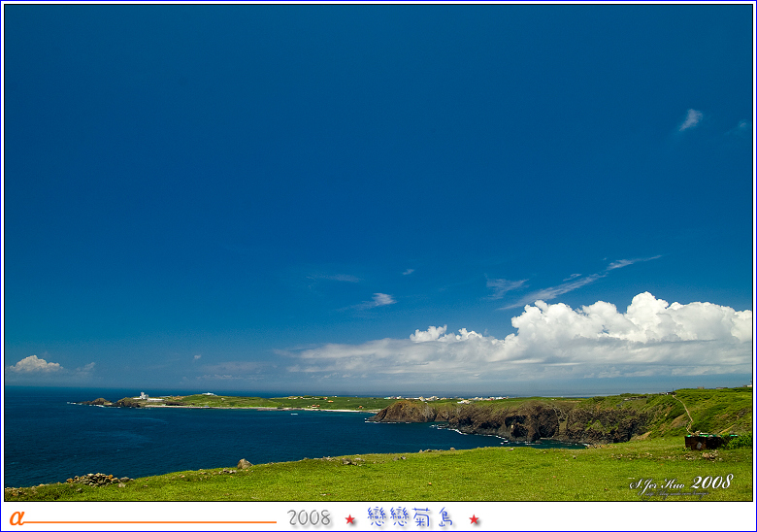Click the small cloud in center sky
Image resolution: width=757 pixels, height=532 pixels.
coord(377,301)
